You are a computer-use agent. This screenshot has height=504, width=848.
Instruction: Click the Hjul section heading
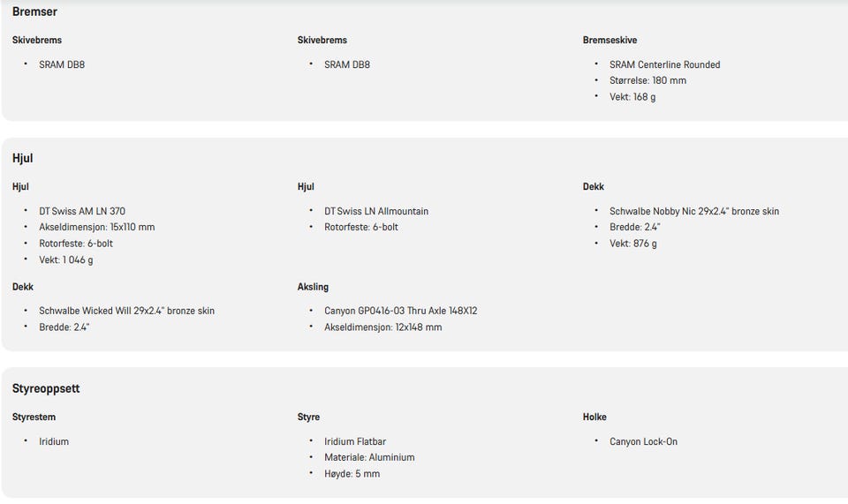(x=23, y=158)
